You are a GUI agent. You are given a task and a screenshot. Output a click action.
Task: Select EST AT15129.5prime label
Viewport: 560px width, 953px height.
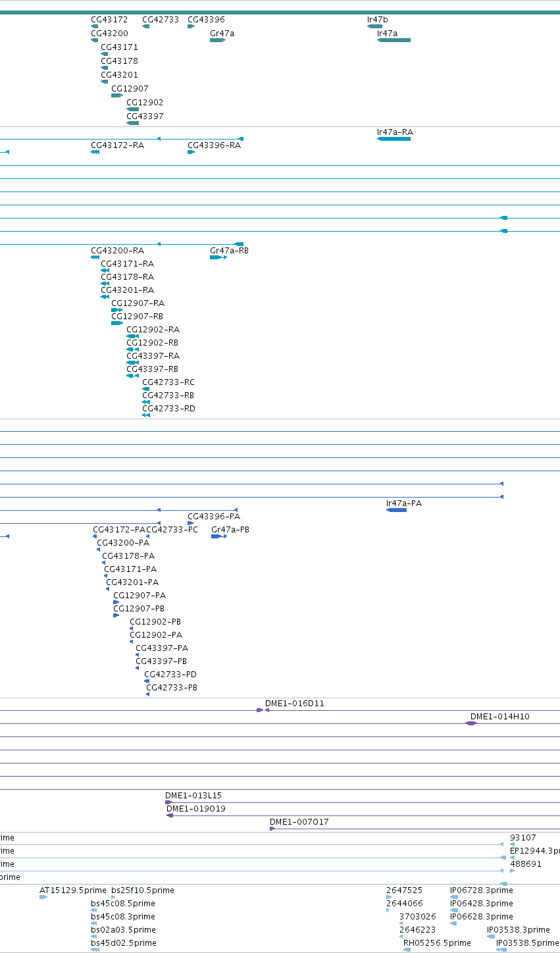(x=72, y=890)
